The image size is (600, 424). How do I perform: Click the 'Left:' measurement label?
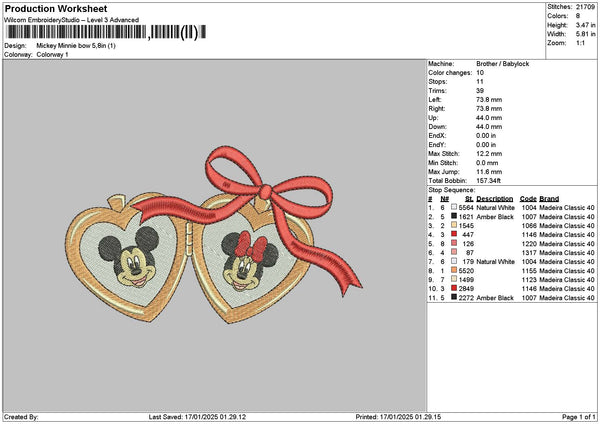(435, 100)
